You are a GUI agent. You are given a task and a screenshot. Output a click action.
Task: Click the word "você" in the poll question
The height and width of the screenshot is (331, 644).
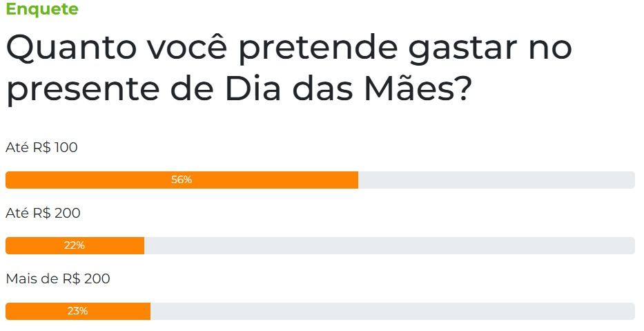187,46
